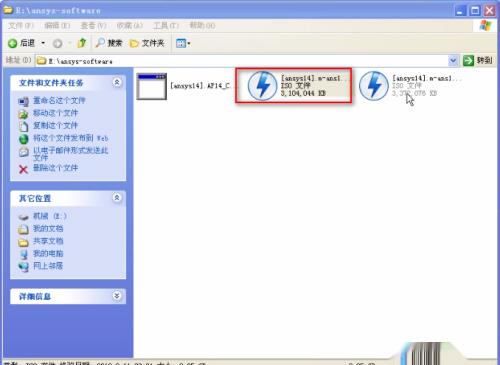Open My Network Places (网上邻居)
Image resolution: width=500 pixels, height=365 pixels.
coord(48,266)
